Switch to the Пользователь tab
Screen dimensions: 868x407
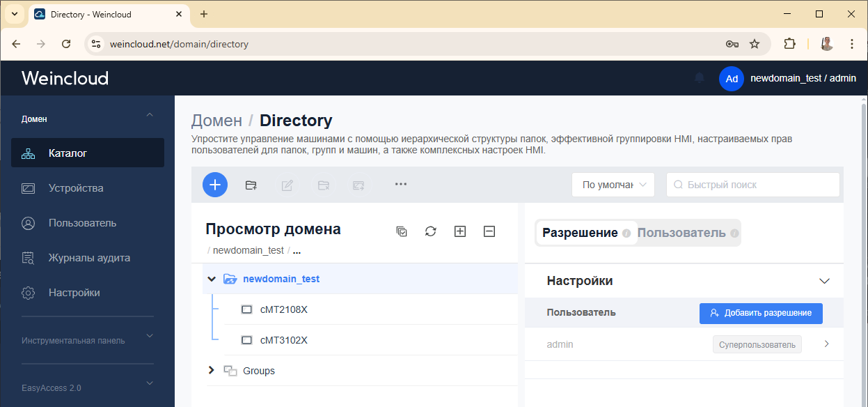681,233
